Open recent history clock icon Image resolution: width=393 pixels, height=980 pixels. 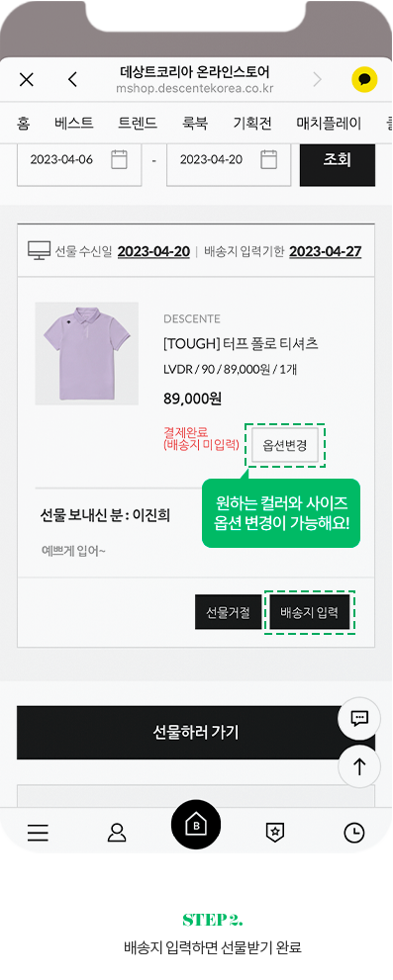[x=354, y=833]
